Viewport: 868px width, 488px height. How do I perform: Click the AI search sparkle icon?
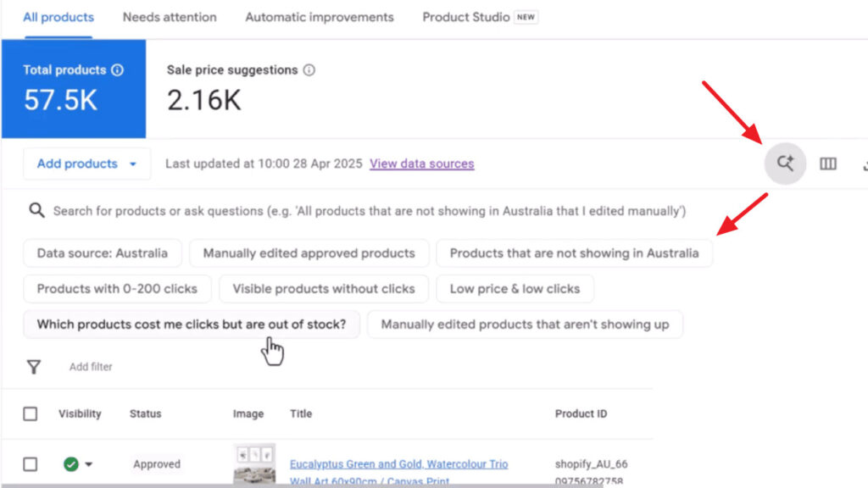click(785, 164)
